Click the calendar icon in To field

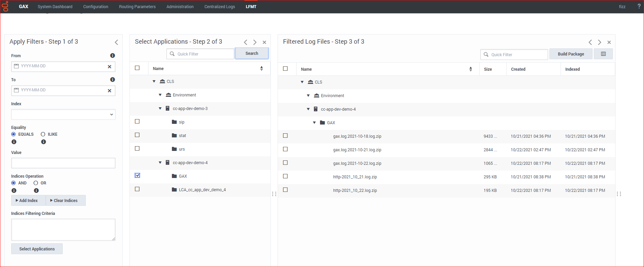click(x=16, y=90)
